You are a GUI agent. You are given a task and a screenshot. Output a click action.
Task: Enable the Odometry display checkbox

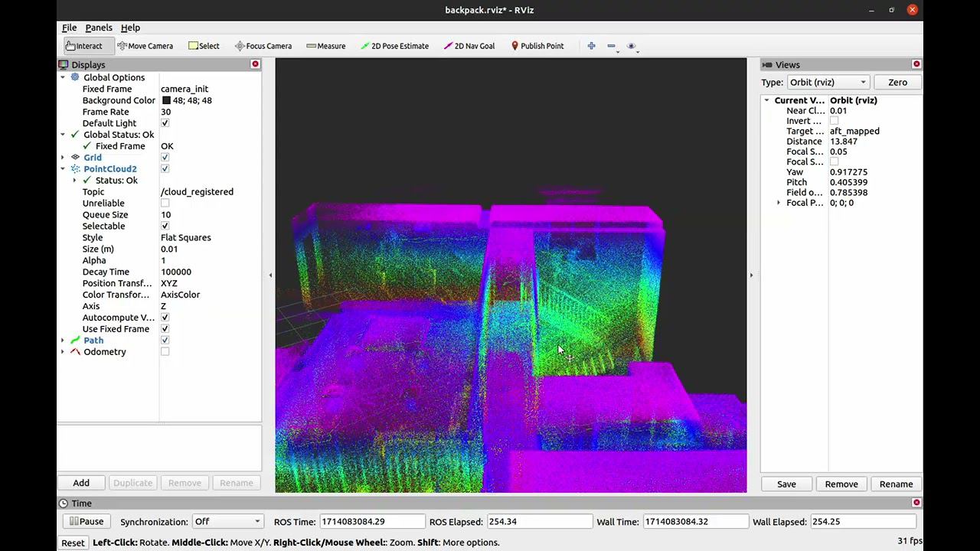point(165,352)
